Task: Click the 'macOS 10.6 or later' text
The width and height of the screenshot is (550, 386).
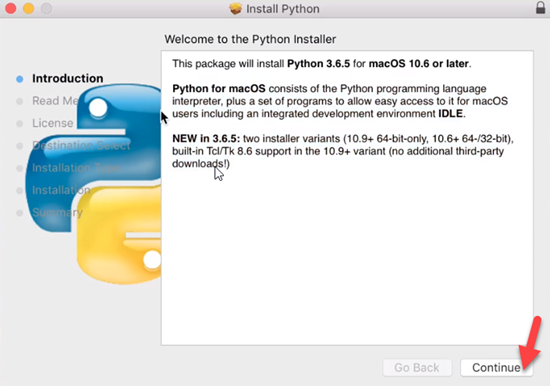Action: point(418,64)
